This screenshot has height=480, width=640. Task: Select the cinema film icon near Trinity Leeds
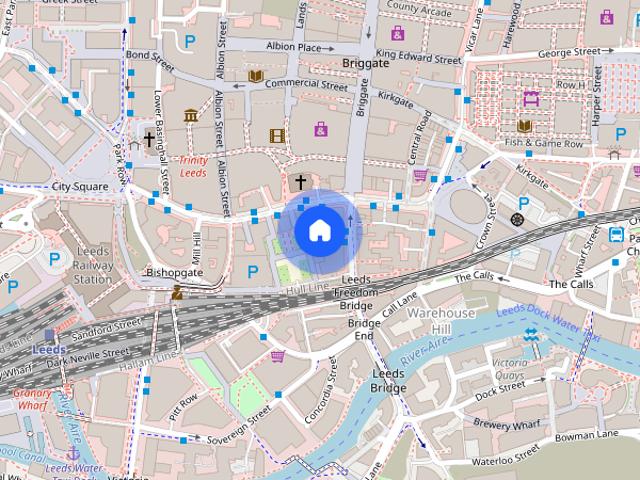(x=276, y=135)
